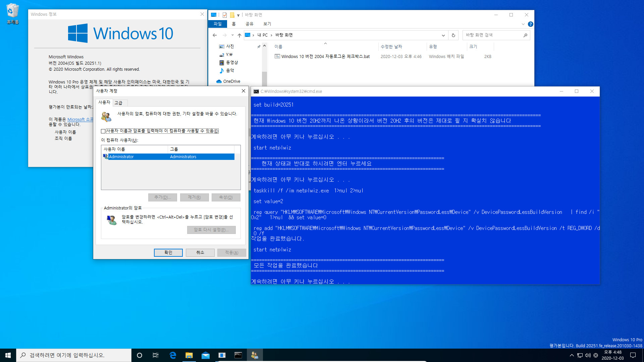Click the taskbar search box

(74, 355)
